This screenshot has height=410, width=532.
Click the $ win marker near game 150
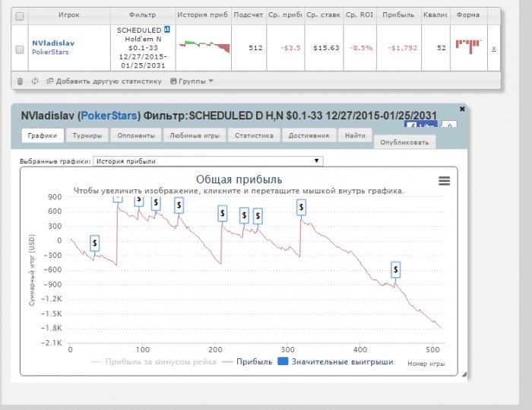179,205
